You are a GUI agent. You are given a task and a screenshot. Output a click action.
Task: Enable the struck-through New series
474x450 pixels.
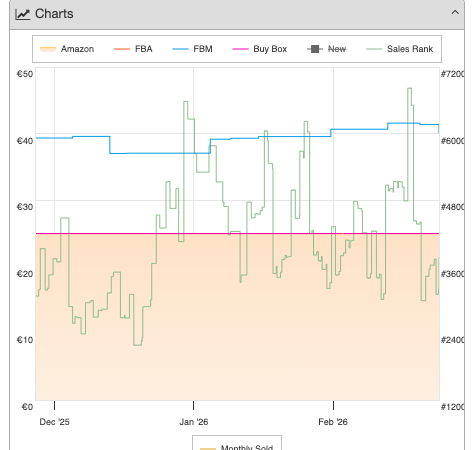tap(327, 49)
